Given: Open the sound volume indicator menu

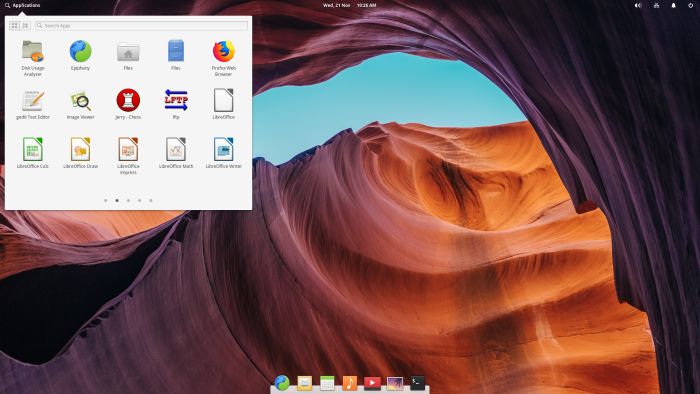Looking at the screenshot, I should [638, 5].
